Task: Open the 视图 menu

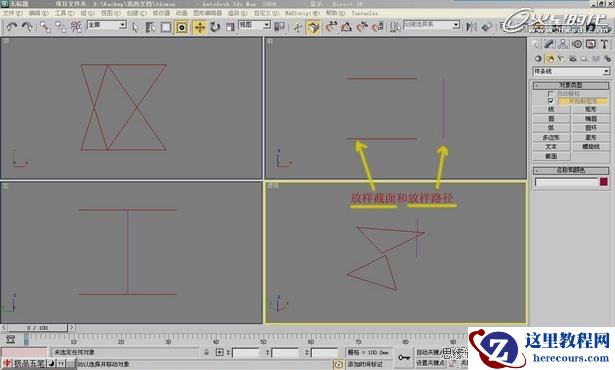Action: coord(111,13)
